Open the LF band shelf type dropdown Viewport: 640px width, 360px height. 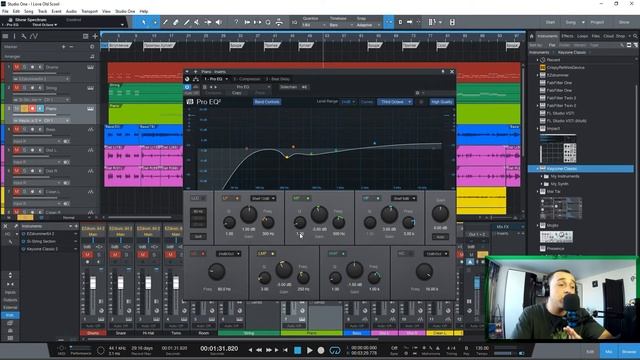[263, 198]
